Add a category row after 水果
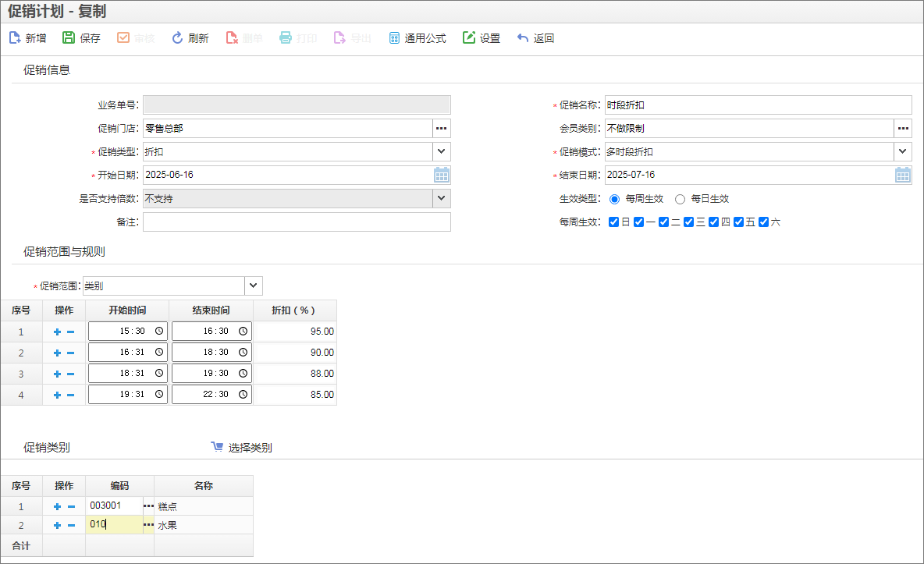The width and height of the screenshot is (924, 564). (57, 526)
